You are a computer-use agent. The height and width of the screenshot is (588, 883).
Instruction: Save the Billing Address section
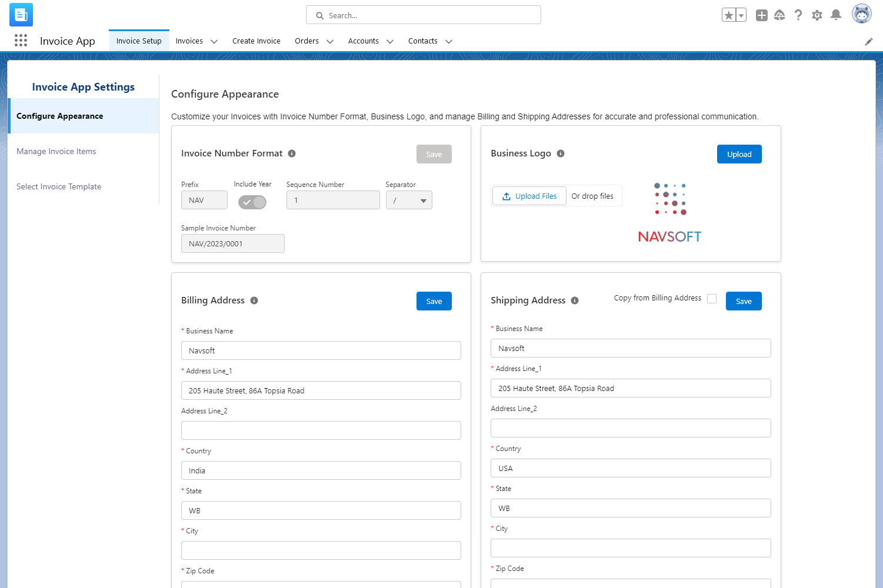tap(434, 301)
